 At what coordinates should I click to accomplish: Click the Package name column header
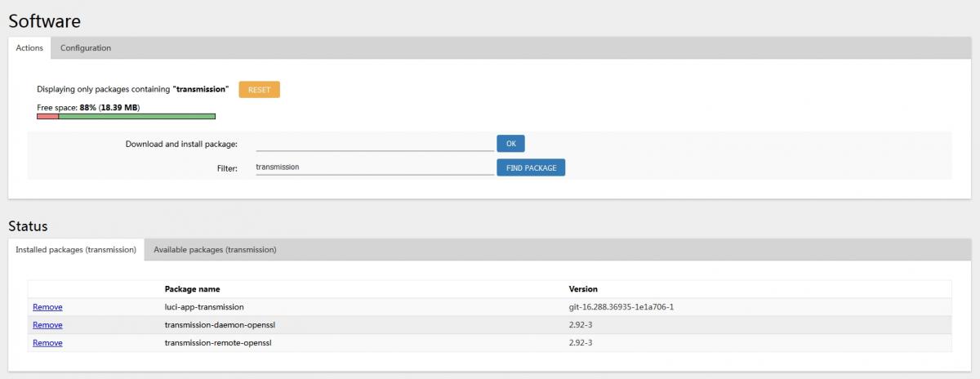[192, 289]
